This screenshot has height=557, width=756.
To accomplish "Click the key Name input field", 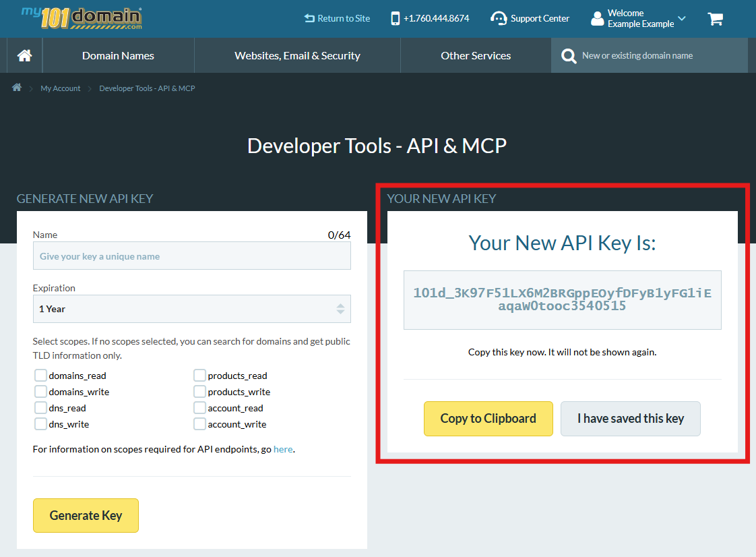I will (x=191, y=256).
